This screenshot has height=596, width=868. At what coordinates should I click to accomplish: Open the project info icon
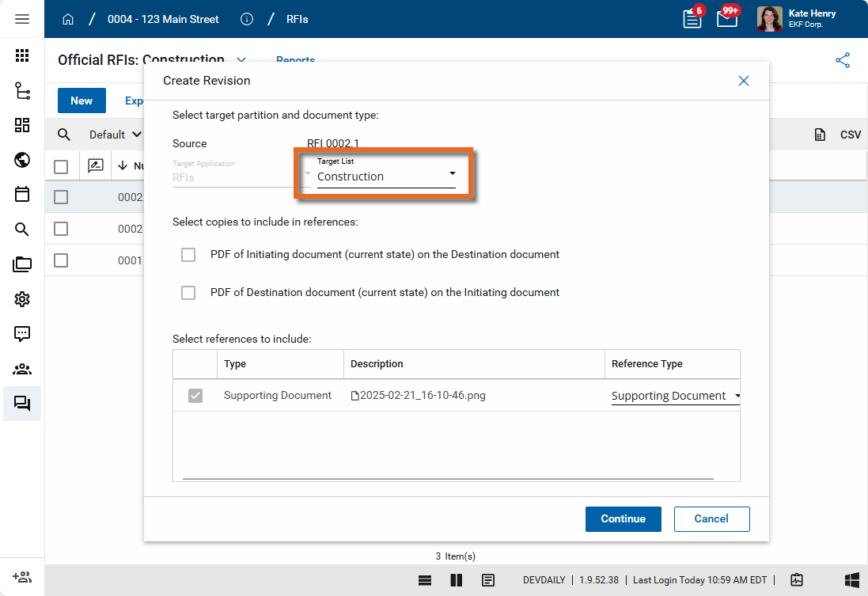point(247,19)
